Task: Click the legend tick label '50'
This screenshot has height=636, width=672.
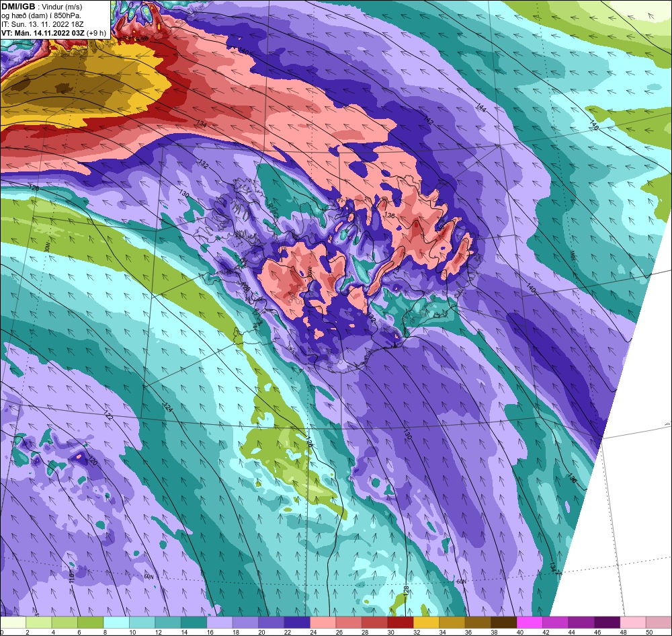Action: pyautogui.click(x=649, y=632)
